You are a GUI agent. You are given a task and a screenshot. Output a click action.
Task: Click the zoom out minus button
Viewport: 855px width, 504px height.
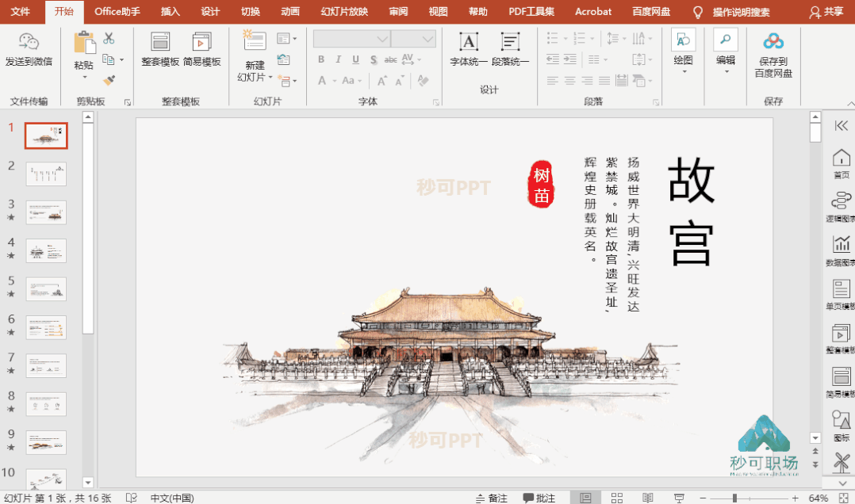click(x=703, y=498)
